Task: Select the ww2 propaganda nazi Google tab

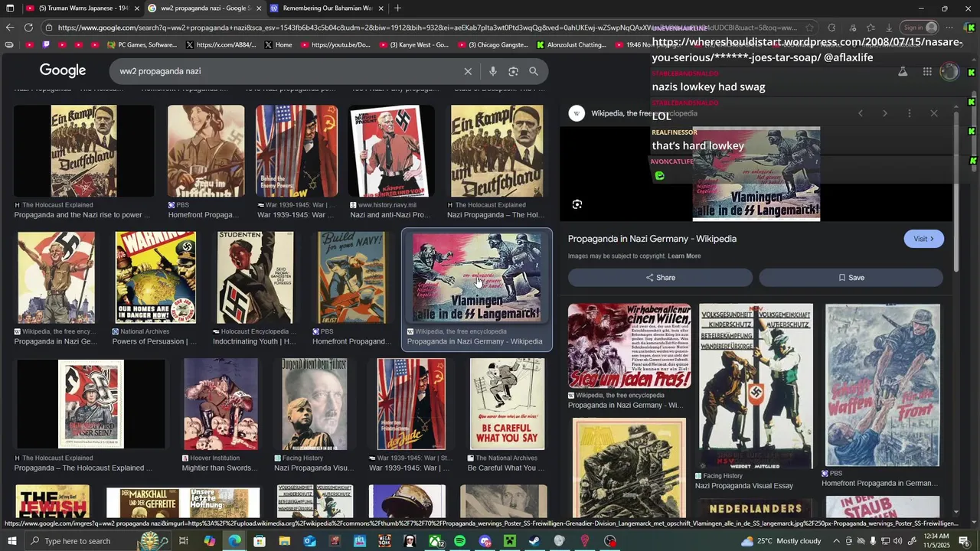Action: (204, 8)
